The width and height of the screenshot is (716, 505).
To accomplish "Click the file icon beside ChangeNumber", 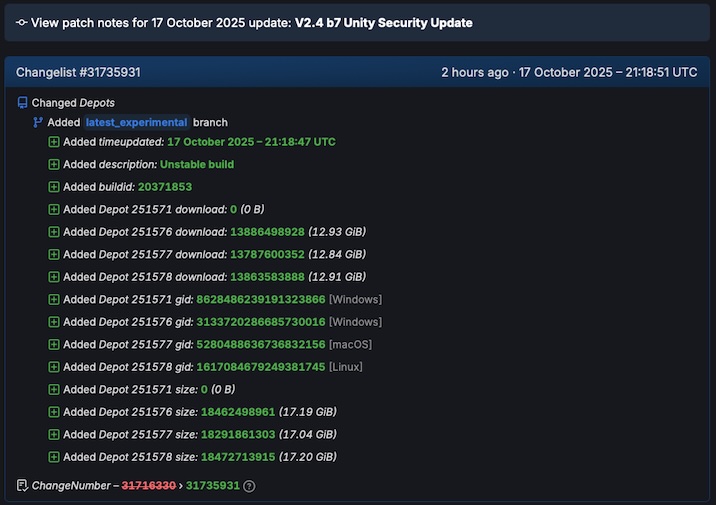I will (x=22, y=486).
